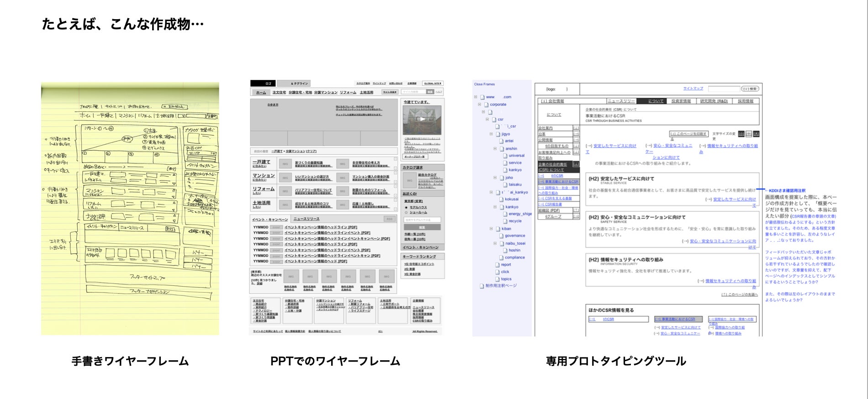Viewport: 868px width, 399px height.
Task: Click the page icon beside the csr folder
Action: 494,119
